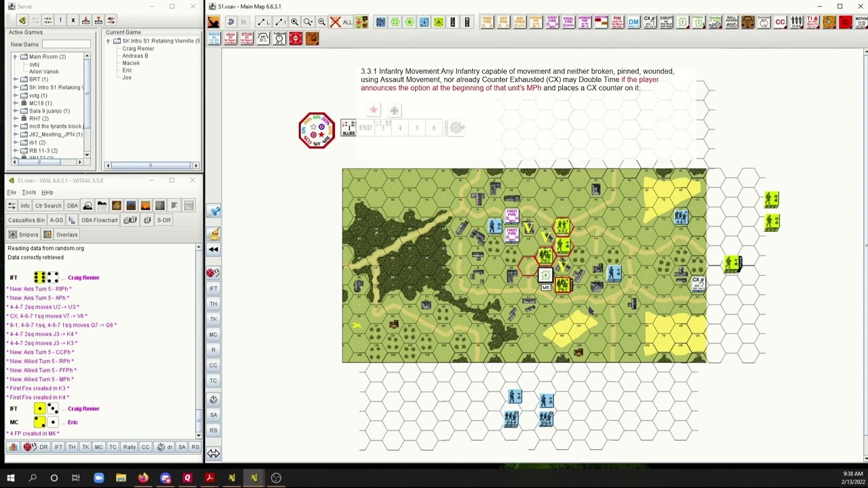Select the DM counter icon

click(633, 22)
